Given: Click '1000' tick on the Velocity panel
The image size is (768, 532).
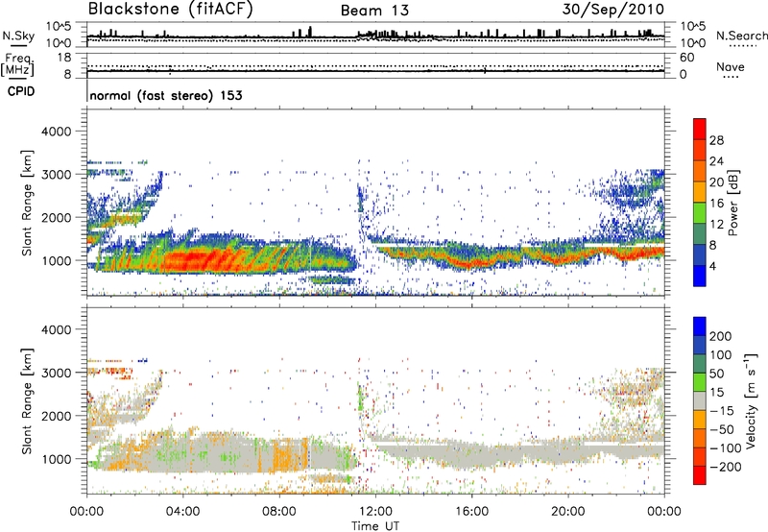Looking at the screenshot, I should tap(56, 459).
